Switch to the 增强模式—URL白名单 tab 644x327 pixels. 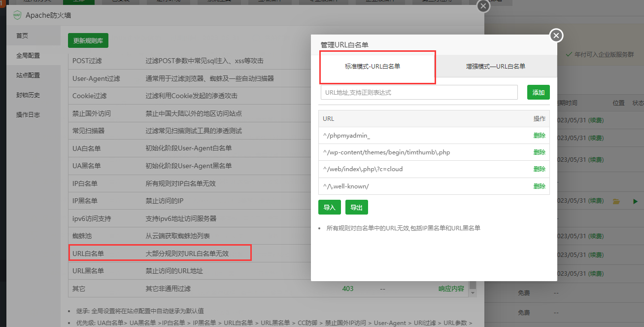point(496,66)
